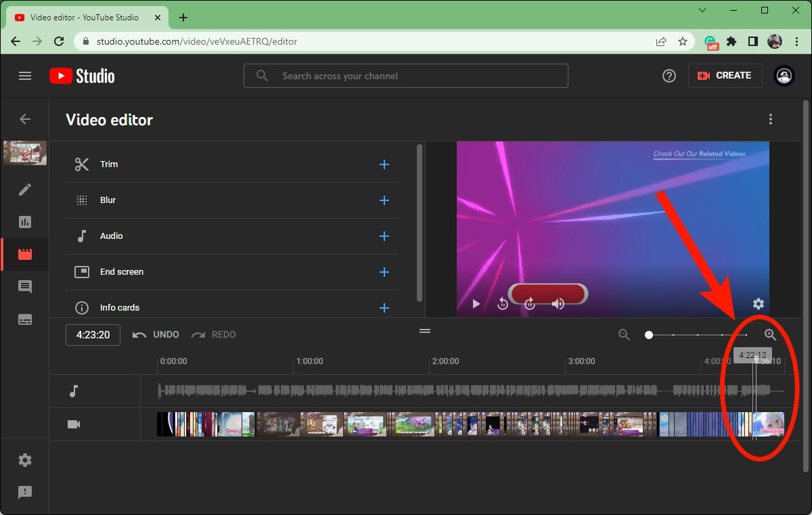Rewind the preview 10 seconds

click(x=503, y=304)
